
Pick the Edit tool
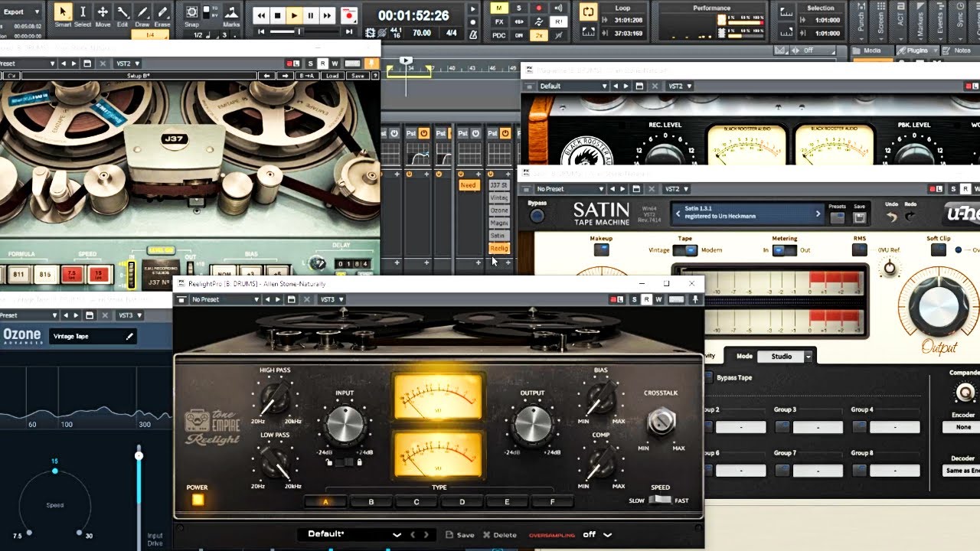122,15
